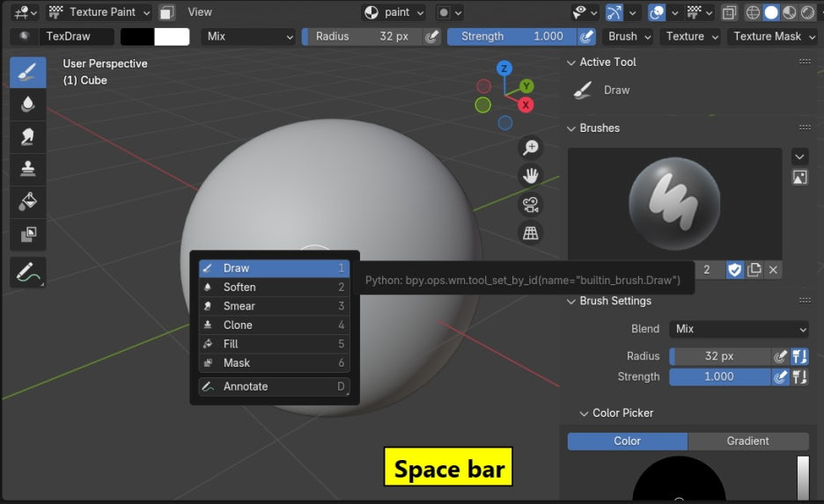Open the Texture Mask dropdown

774,36
